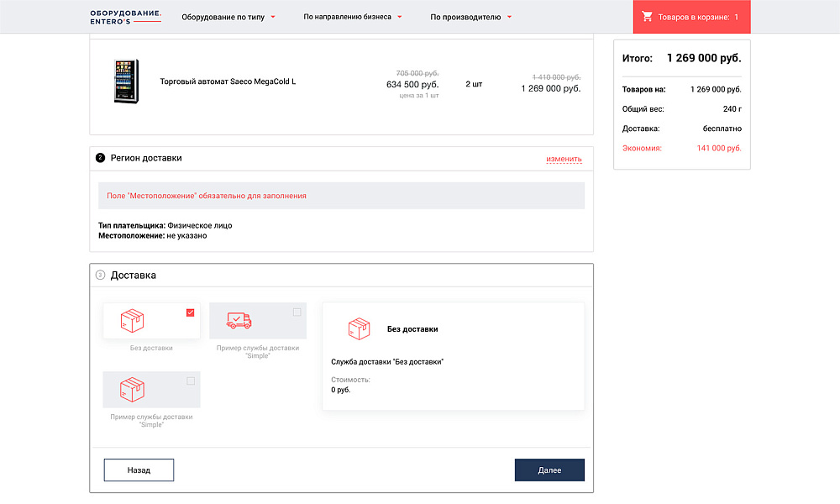Click the Далее button
Image resolution: width=840 pixels, height=504 pixels.
pos(549,470)
